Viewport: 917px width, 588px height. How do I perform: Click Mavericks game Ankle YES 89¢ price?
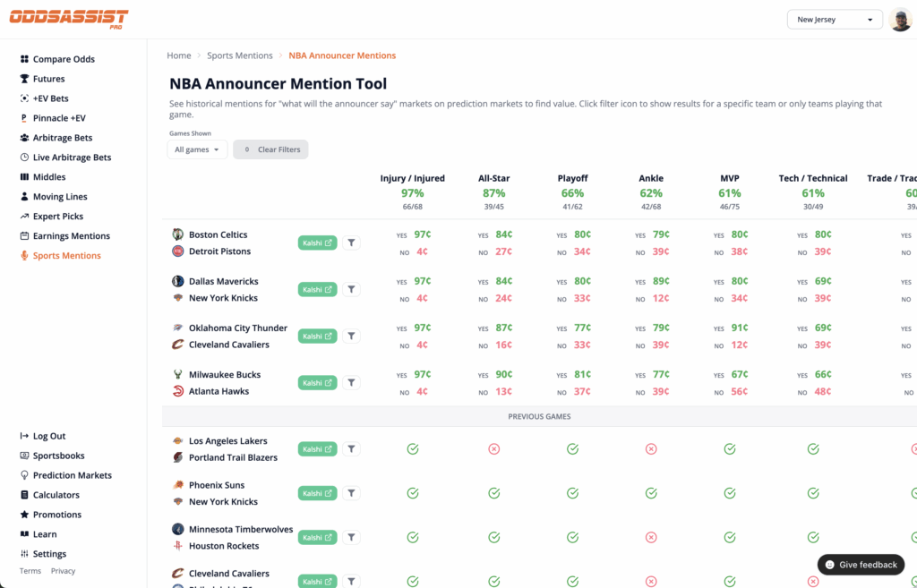coord(661,281)
